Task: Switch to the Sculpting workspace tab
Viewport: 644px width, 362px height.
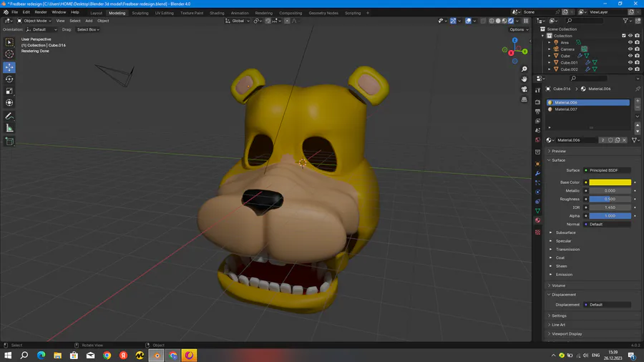Action: [140, 13]
